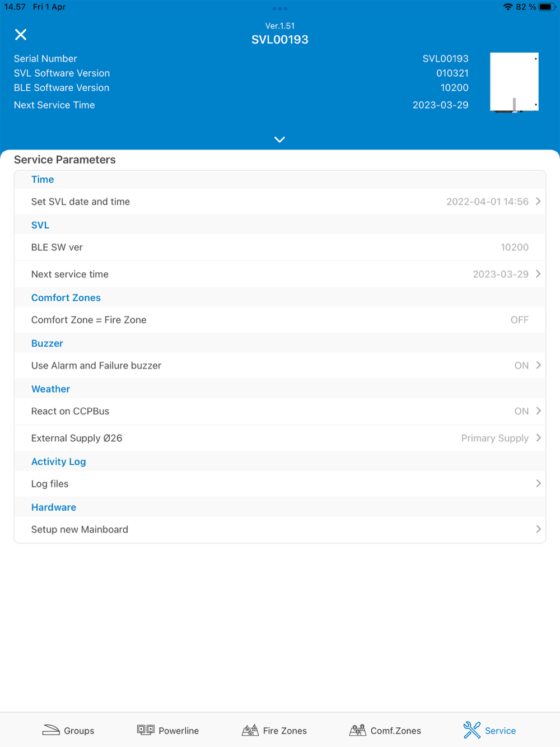560x747 pixels.
Task: Toggle React on CCPBus setting
Action: click(x=280, y=411)
